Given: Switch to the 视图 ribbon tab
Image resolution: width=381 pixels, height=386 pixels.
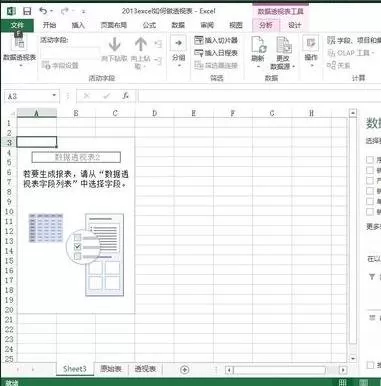Looking at the screenshot, I should (236, 25).
